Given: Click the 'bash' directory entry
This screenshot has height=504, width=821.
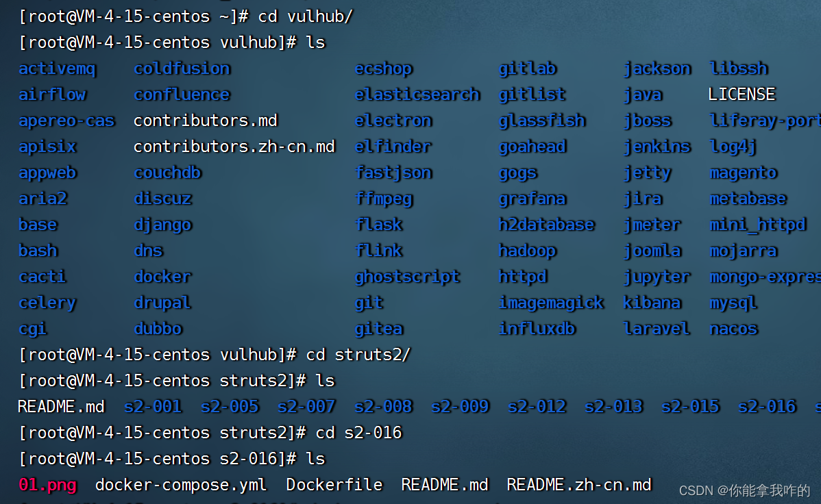Looking at the screenshot, I should pyautogui.click(x=38, y=251).
